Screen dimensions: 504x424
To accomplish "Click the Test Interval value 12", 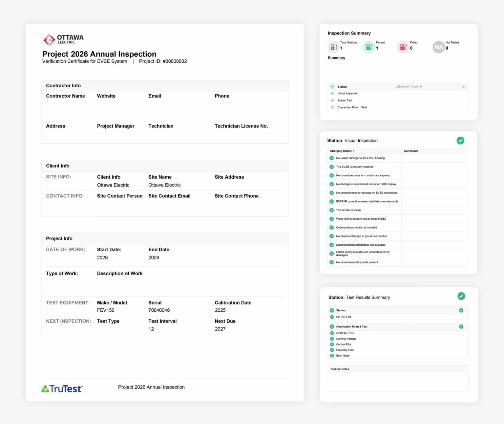I will point(151,329).
